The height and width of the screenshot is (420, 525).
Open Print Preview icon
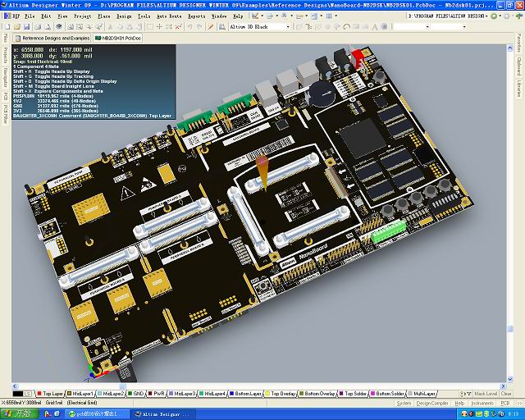48,27
